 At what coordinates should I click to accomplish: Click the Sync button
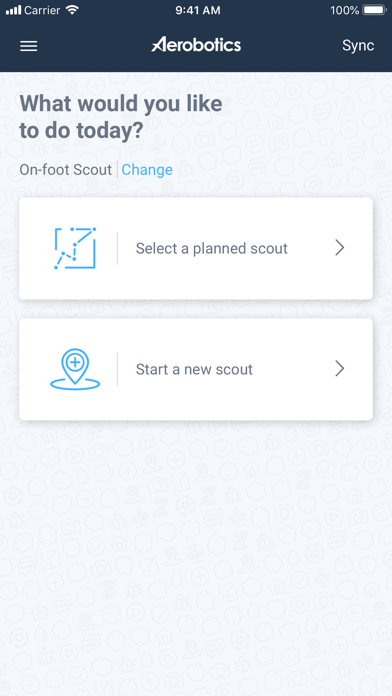tap(358, 45)
